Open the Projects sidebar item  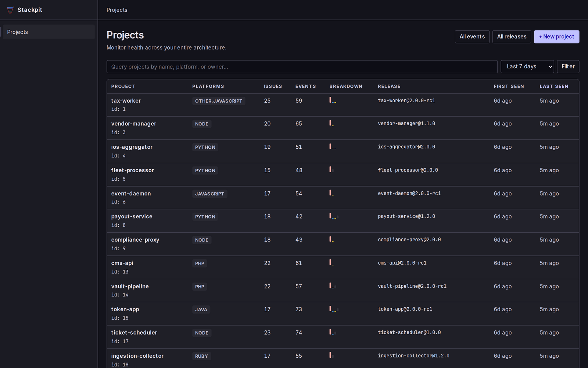tap(49, 32)
